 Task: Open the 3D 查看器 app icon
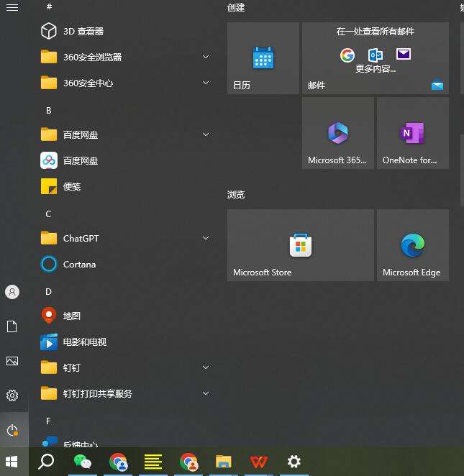[49, 31]
